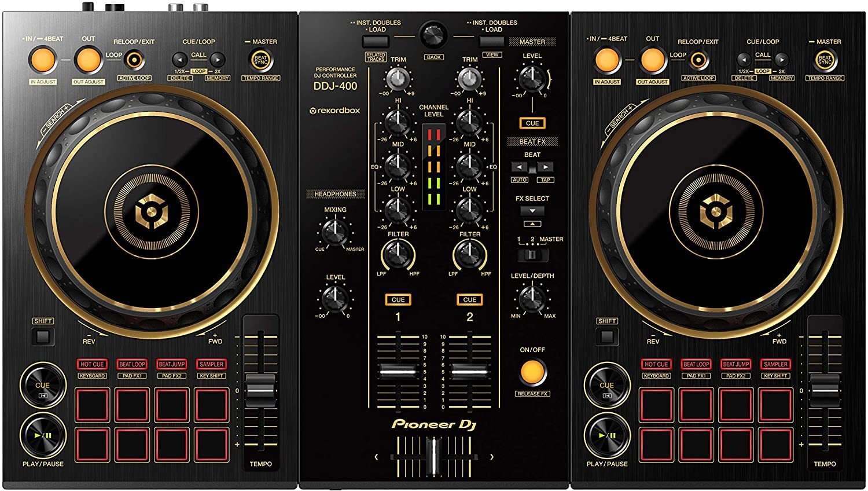Tap the IN/4BEAT loop button on right deck
Screen dimensions: 868x491
[x=607, y=60]
